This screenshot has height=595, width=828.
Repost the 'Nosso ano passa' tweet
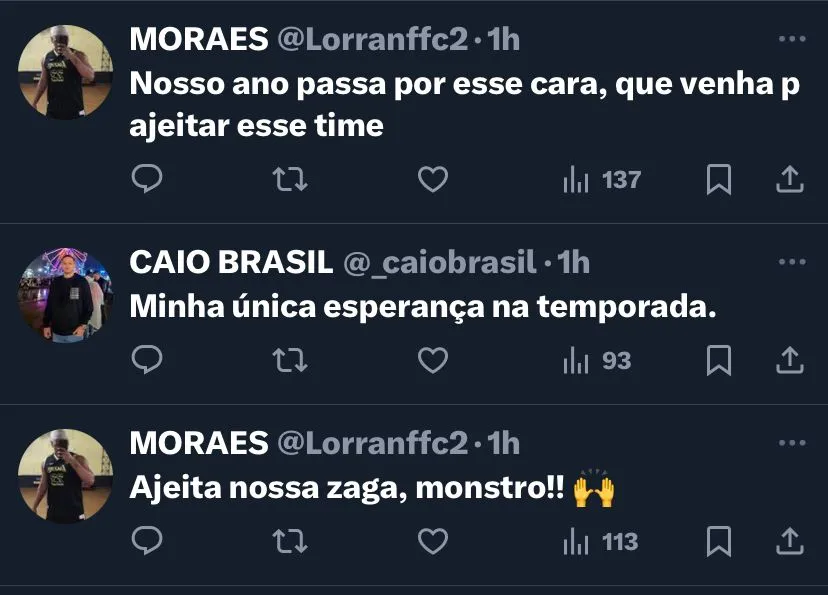[290, 180]
